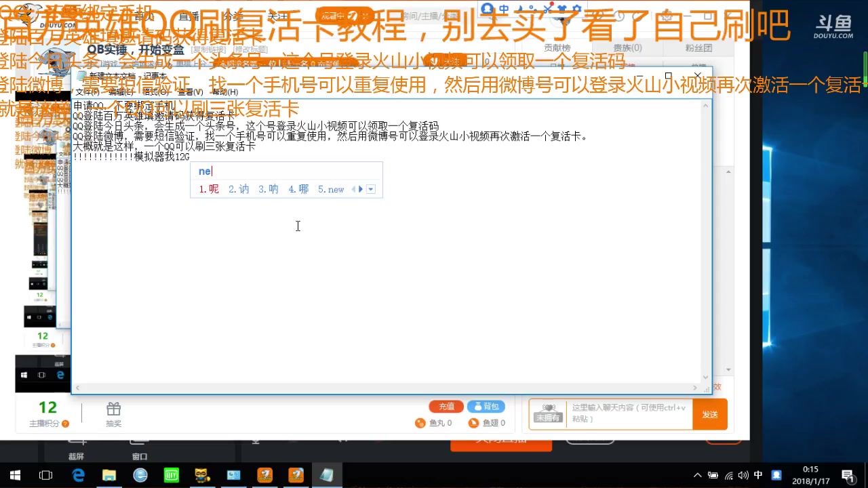
Task: Switch to the 粉丝团 tab
Action: (x=698, y=48)
